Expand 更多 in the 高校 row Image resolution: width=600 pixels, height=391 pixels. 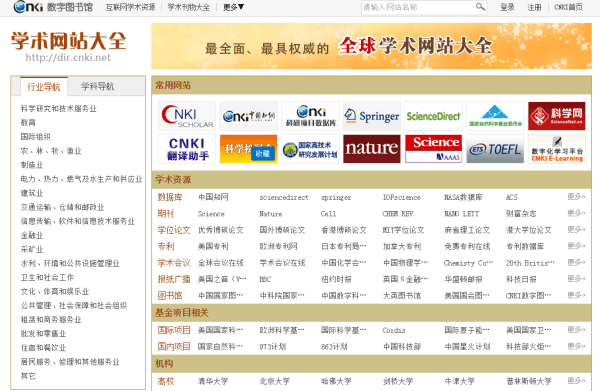click(576, 381)
